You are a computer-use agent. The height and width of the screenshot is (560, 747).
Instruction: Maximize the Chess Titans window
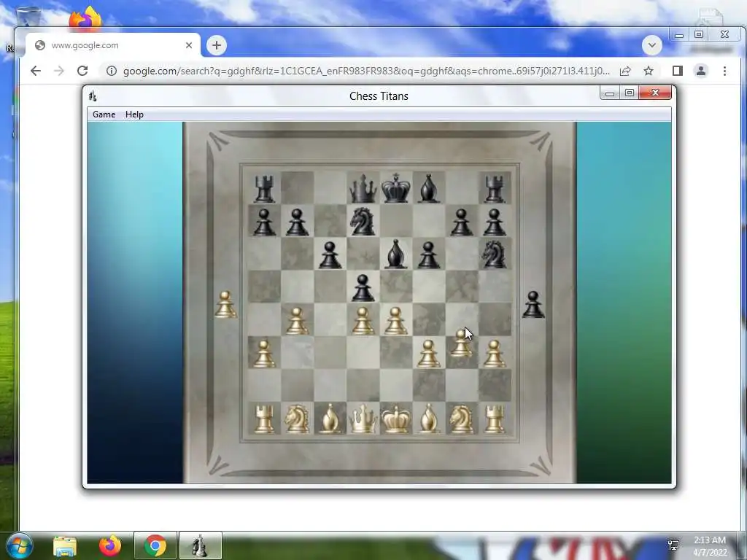[630, 93]
